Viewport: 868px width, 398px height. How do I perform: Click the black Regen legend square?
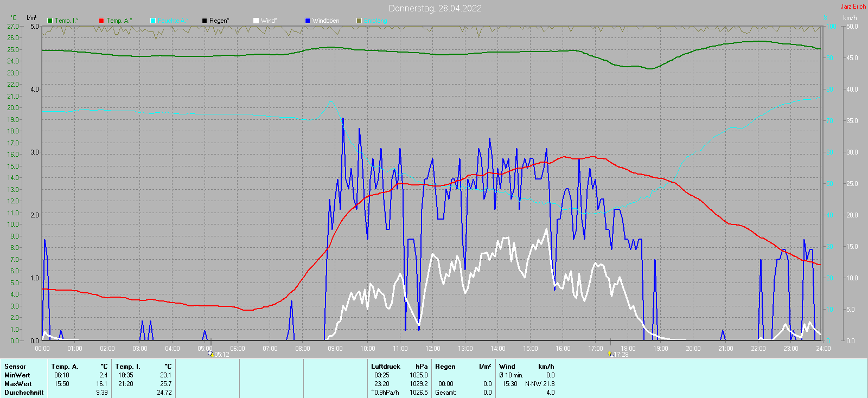205,21
